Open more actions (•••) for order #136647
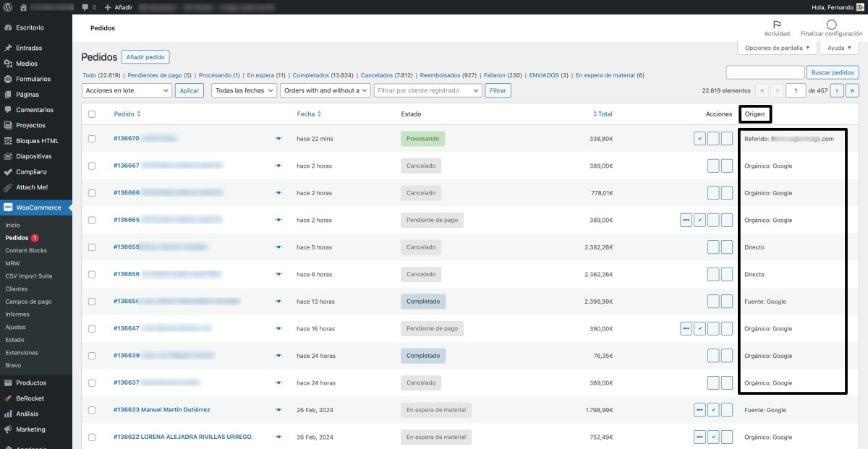 686,328
